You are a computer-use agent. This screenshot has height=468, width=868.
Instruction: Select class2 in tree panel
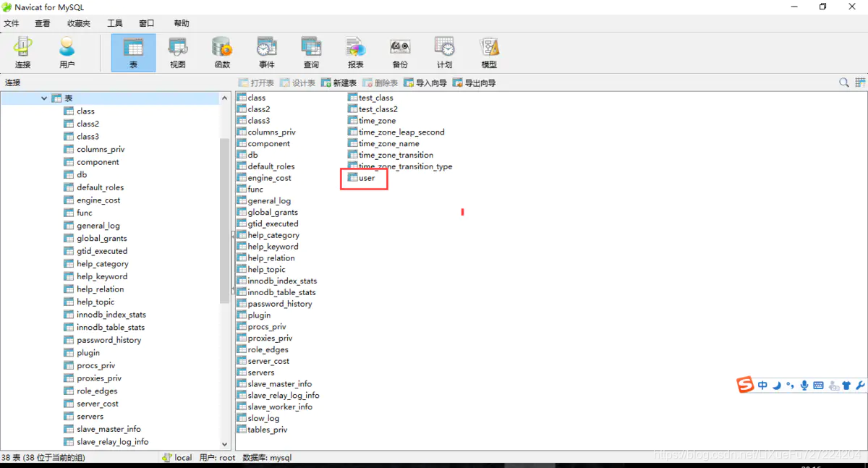(x=81, y=124)
